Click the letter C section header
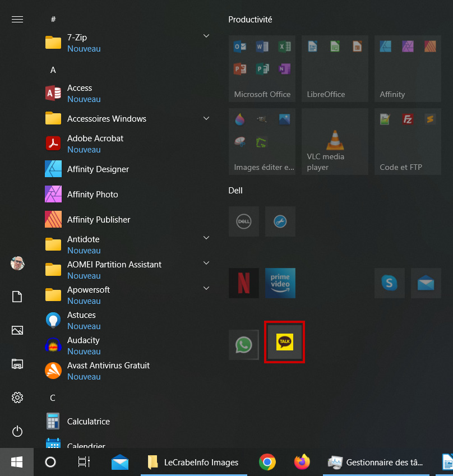Image resolution: width=453 pixels, height=476 pixels. coord(53,398)
